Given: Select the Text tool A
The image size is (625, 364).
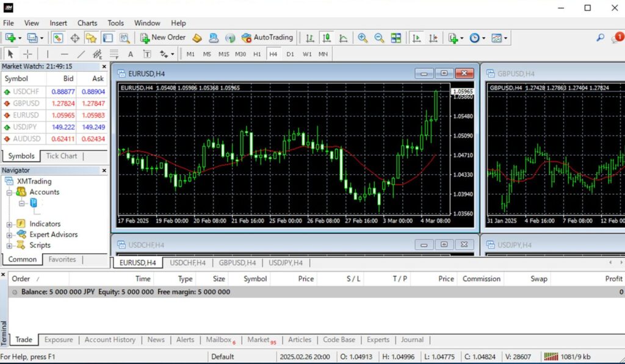Looking at the screenshot, I should pyautogui.click(x=131, y=54).
